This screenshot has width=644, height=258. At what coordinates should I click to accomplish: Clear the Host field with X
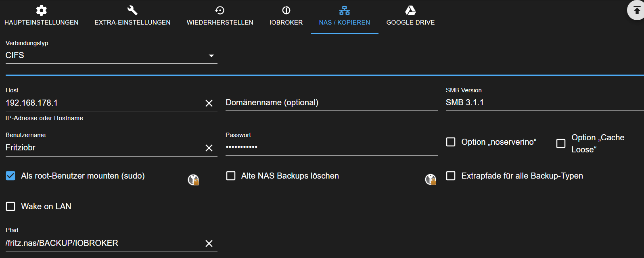pos(209,103)
